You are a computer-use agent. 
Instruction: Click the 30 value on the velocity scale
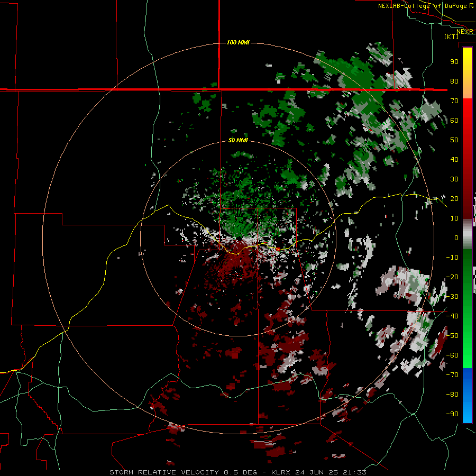454,179
